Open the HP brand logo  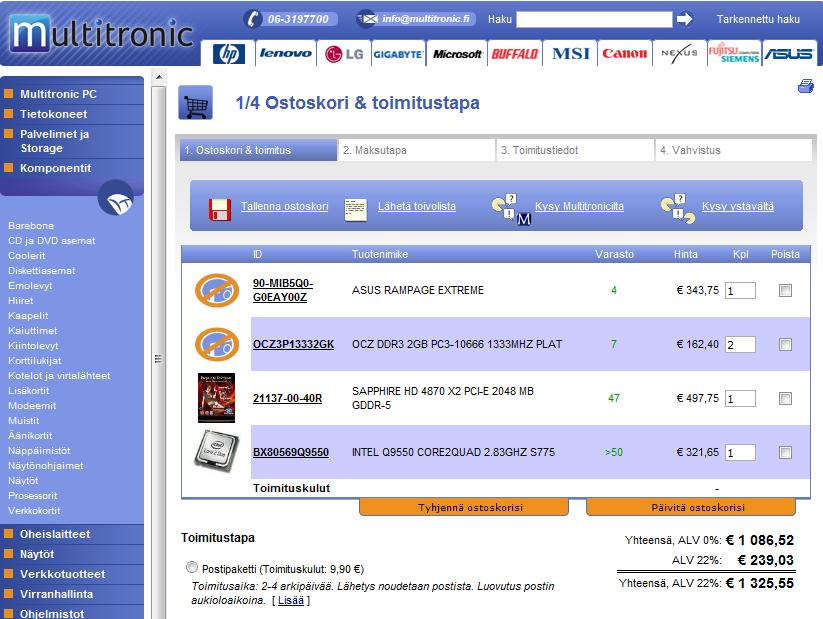pyautogui.click(x=229, y=54)
